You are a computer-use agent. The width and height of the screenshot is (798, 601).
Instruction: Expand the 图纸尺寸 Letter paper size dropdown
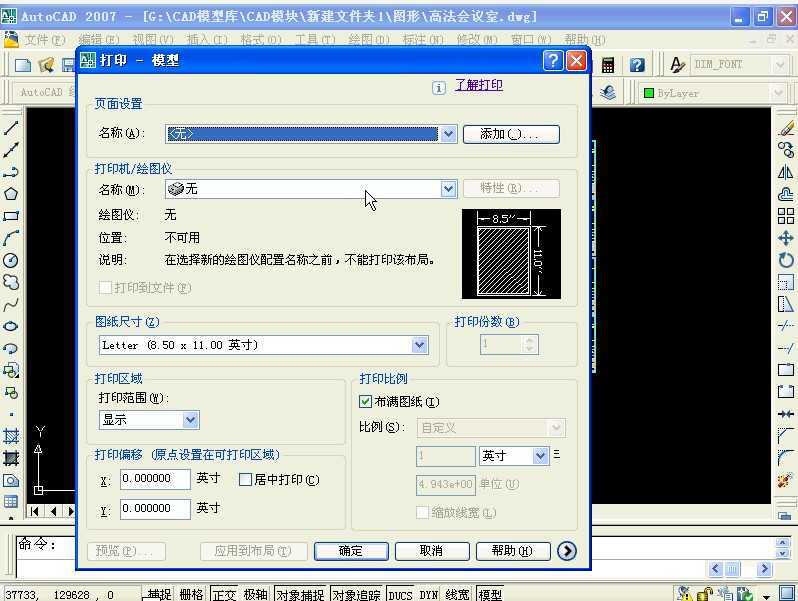(419, 345)
